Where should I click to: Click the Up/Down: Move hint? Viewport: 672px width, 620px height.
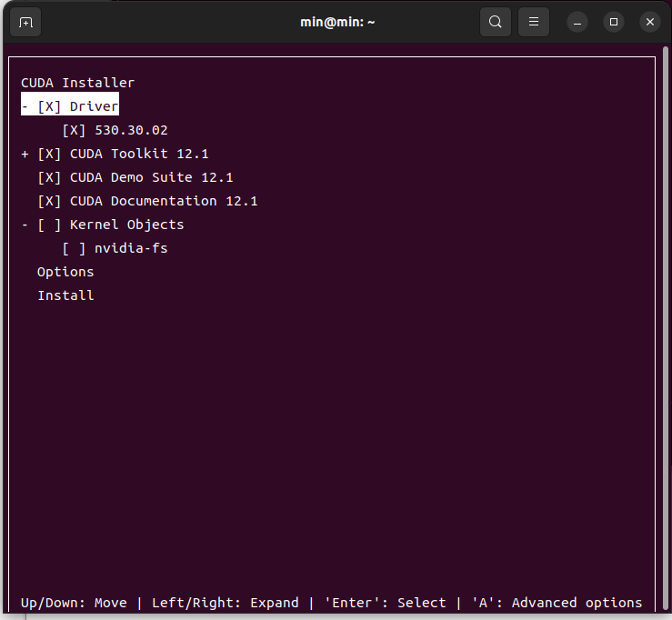[74, 603]
